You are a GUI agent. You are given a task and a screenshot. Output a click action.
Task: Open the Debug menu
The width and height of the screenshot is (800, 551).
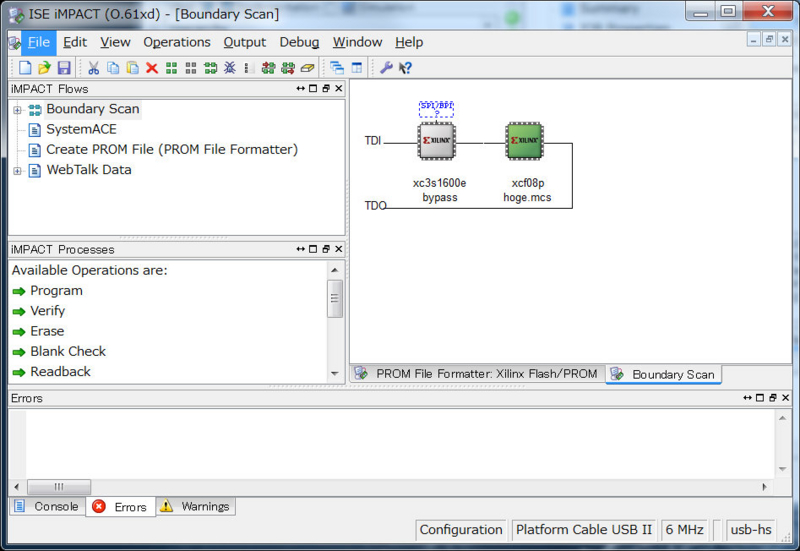coord(299,42)
